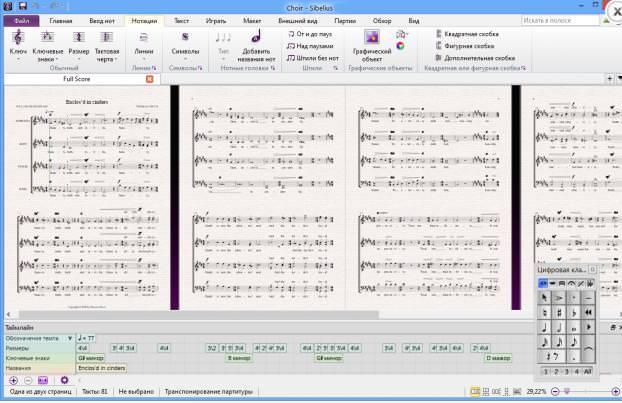The height and width of the screenshot is (403, 622).
Task: Open the Макет ribbon tab
Action: (252, 21)
